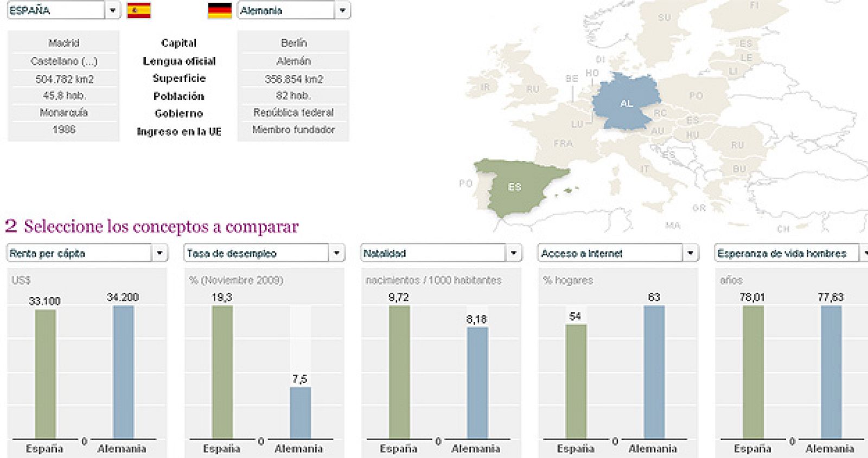Open the Alemania country dropdown
Viewport: 868px width, 458px height.
coord(342,10)
